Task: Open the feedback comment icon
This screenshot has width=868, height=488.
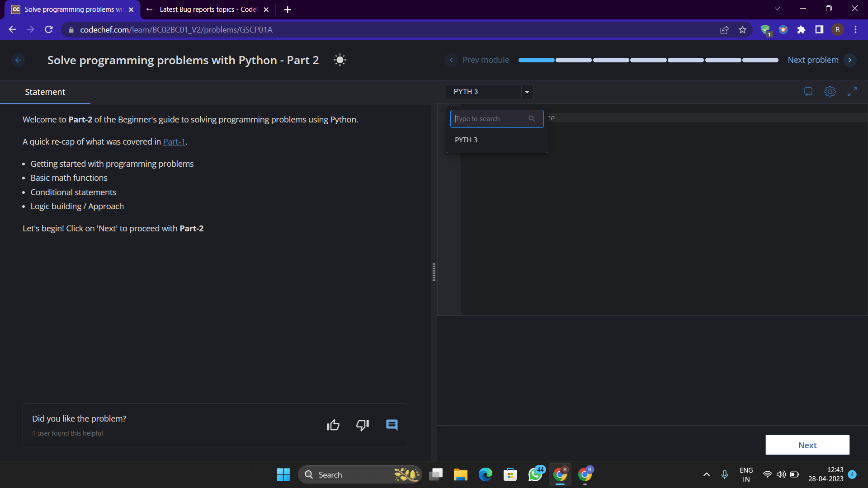Action: point(392,425)
